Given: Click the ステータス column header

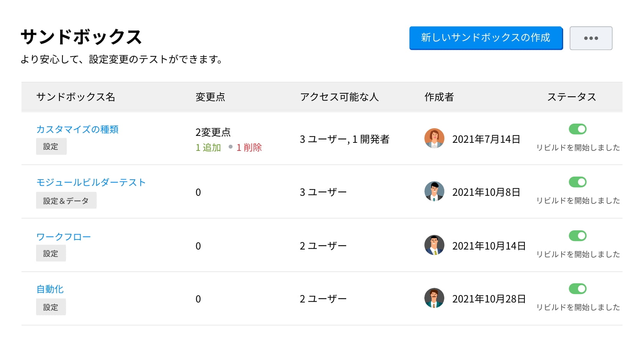Looking at the screenshot, I should coord(572,97).
